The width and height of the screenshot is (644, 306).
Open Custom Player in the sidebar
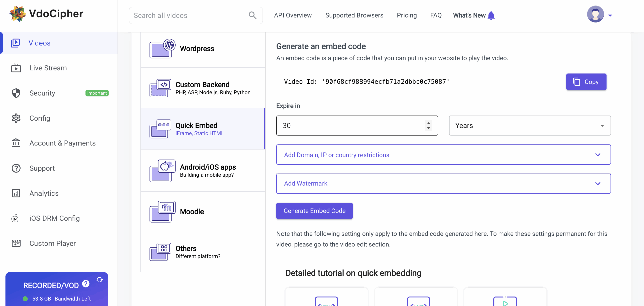click(59, 243)
